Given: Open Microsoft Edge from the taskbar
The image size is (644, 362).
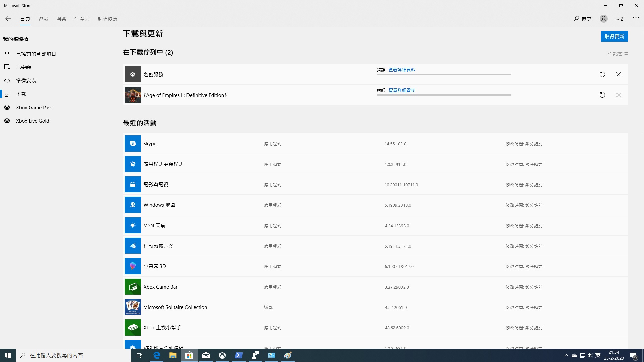Looking at the screenshot, I should click(156, 355).
